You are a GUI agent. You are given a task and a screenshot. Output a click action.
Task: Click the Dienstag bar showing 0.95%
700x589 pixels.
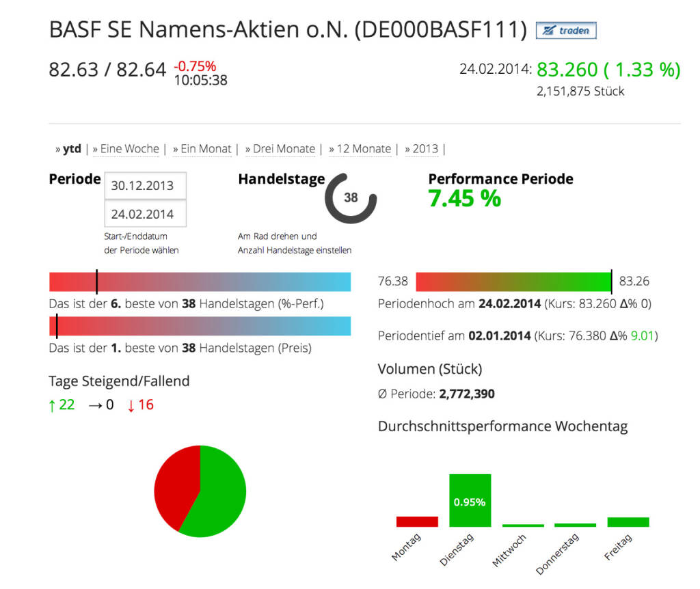(x=470, y=501)
